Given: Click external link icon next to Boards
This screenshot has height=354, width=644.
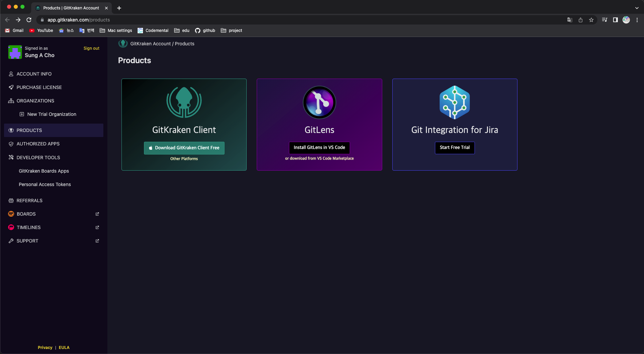Looking at the screenshot, I should click(x=97, y=214).
